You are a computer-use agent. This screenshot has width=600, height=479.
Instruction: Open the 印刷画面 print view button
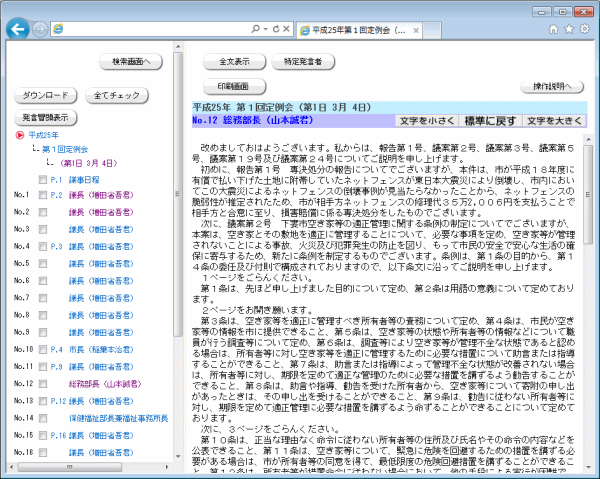click(x=234, y=86)
